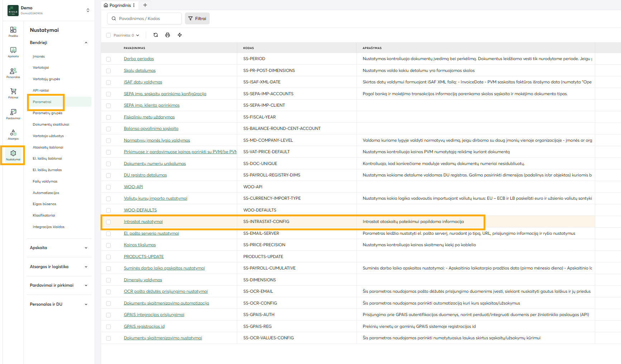Viewport: 621px width, 364px height.
Task: Click the print icon in toolbar
Action: (x=167, y=35)
